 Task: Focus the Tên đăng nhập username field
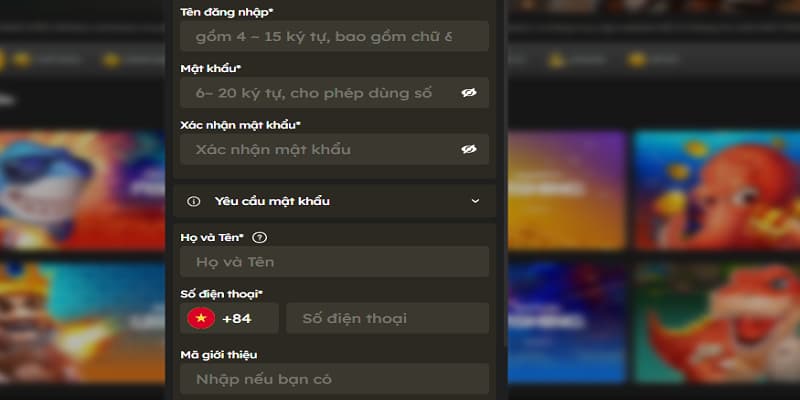tap(334, 36)
